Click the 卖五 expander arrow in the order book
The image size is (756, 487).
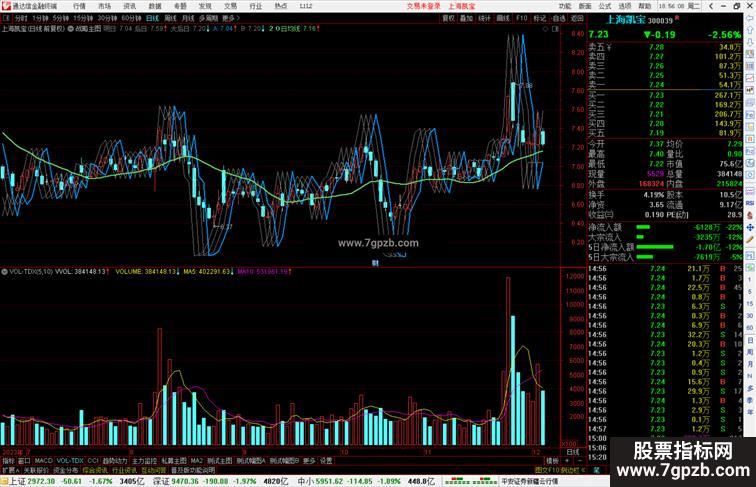609,47
